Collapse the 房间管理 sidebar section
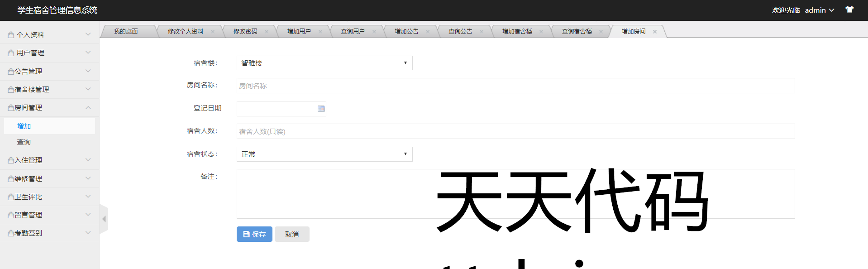The width and height of the screenshot is (868, 269). click(x=49, y=108)
